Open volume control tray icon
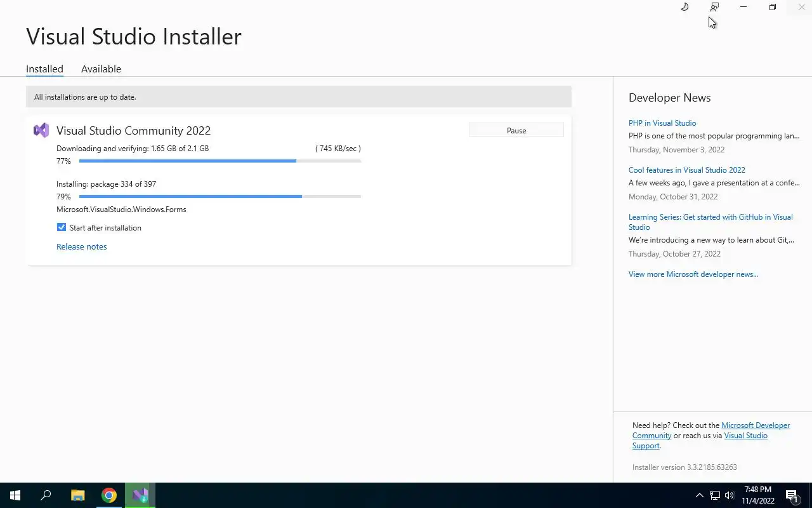 730,495
